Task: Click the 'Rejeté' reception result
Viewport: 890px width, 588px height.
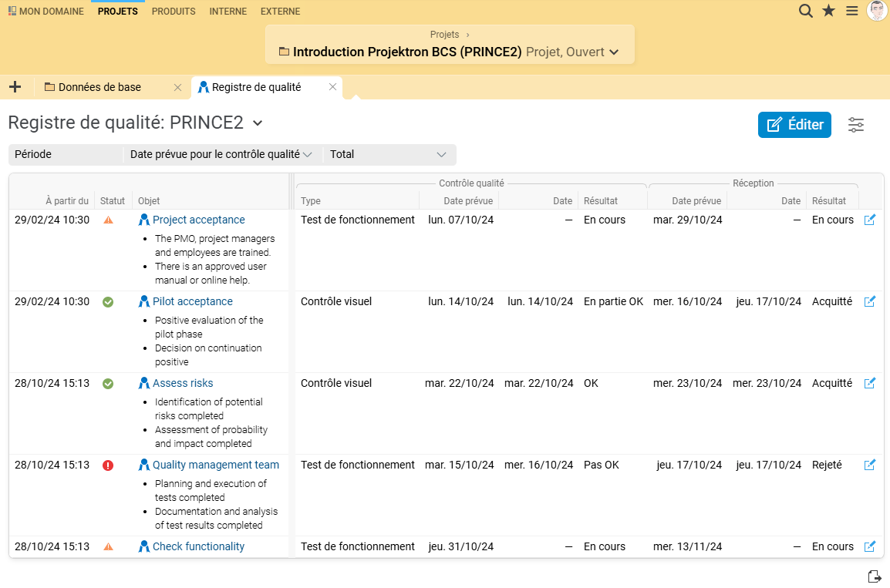Action: [x=827, y=465]
